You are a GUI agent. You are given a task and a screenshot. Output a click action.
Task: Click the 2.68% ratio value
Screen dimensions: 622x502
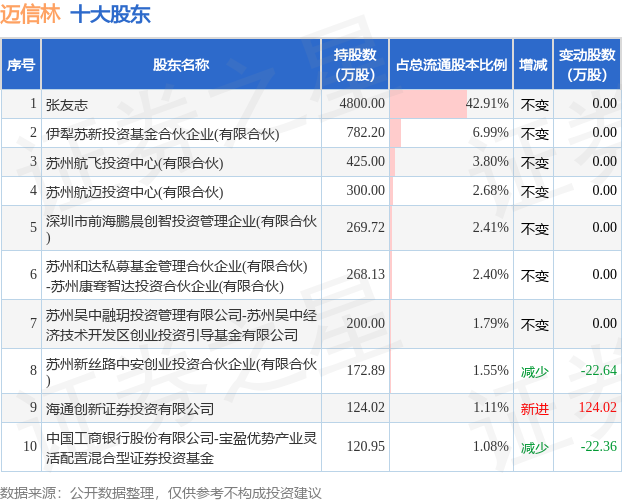point(490,190)
